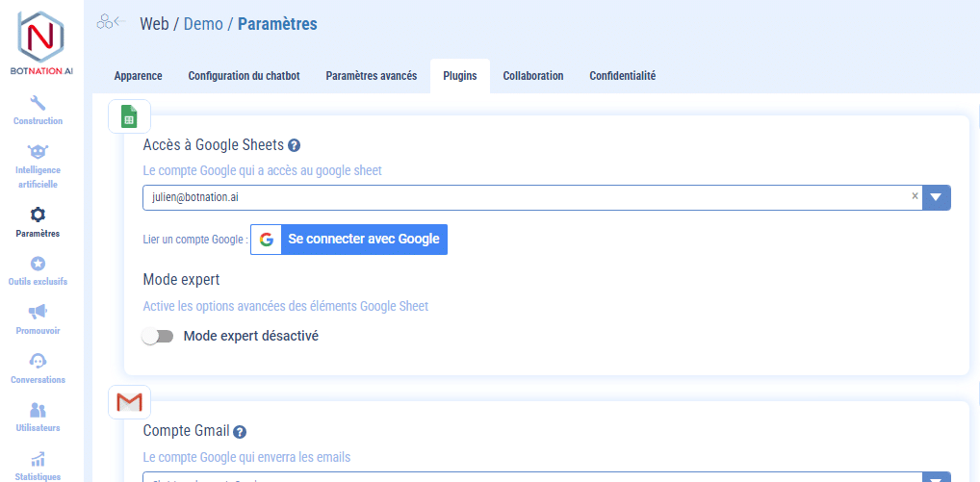Open the Construction wrench icon
This screenshot has width=980, height=482.
pos(39,103)
